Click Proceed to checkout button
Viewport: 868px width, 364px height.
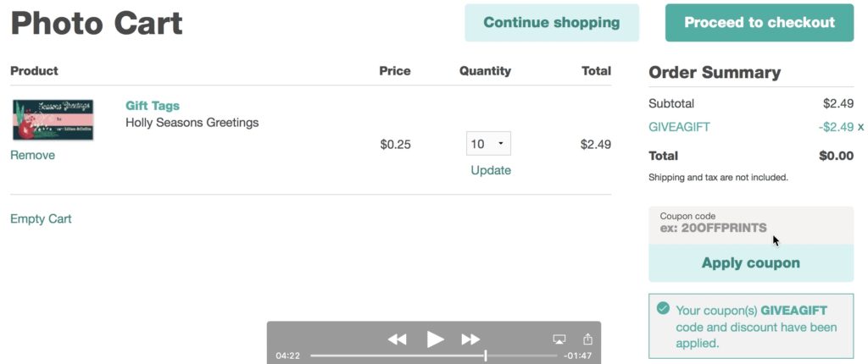click(x=759, y=23)
